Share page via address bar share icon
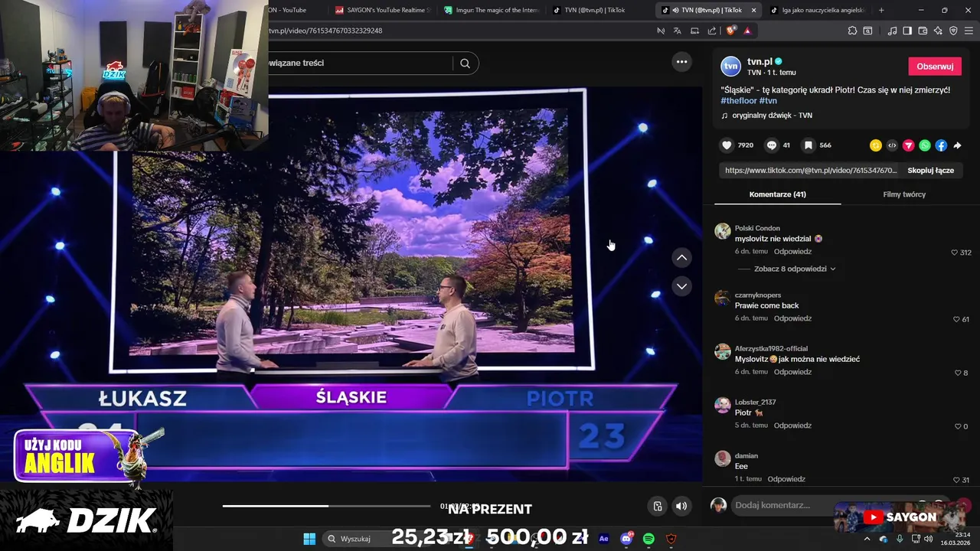 coord(712,31)
